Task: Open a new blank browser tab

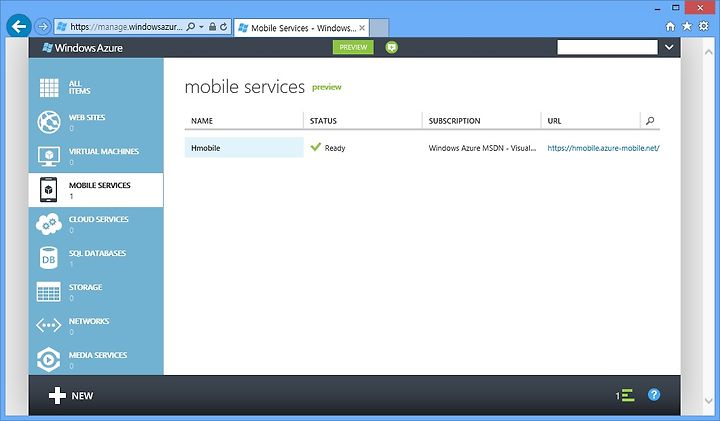Action: tap(379, 28)
